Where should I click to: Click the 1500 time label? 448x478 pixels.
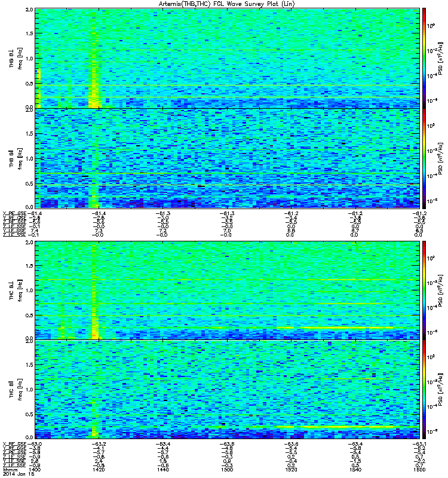pos(227,470)
